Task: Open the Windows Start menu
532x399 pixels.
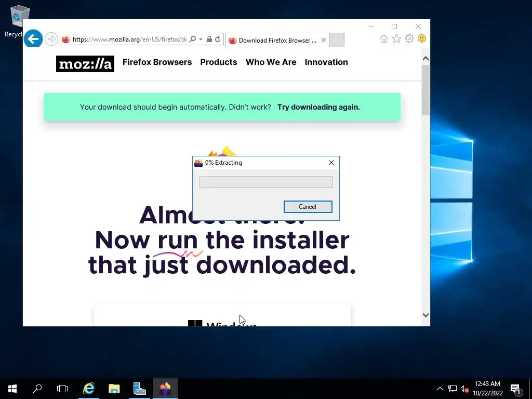Action: point(12,389)
